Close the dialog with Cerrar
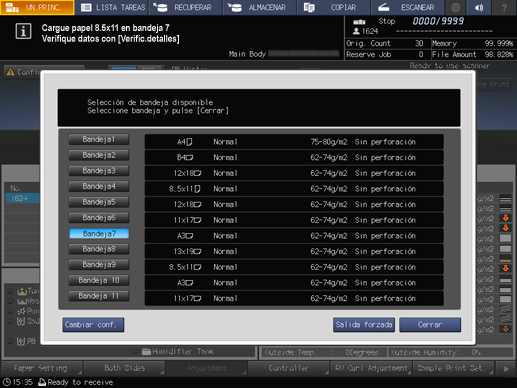 [x=430, y=325]
